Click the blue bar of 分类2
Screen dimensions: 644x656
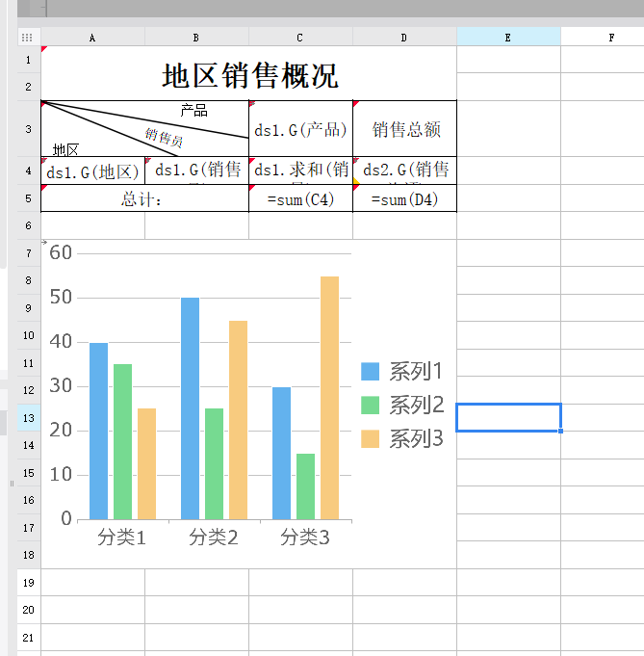[x=191, y=408]
